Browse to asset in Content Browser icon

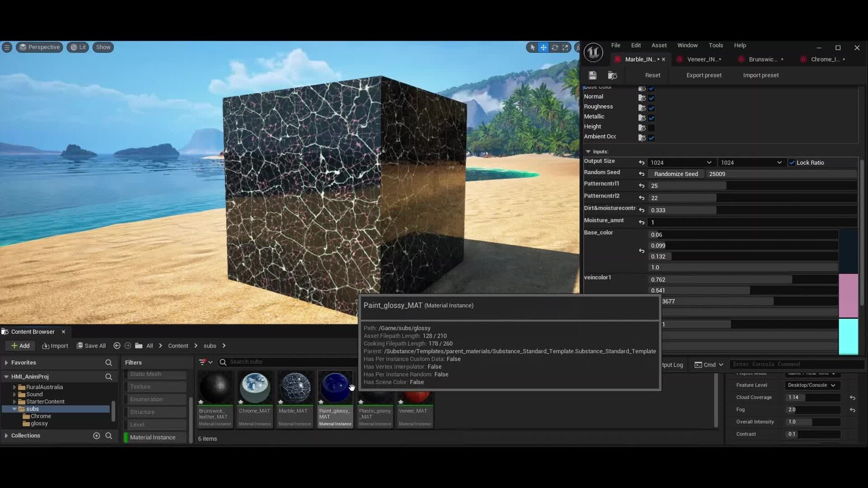(612, 75)
